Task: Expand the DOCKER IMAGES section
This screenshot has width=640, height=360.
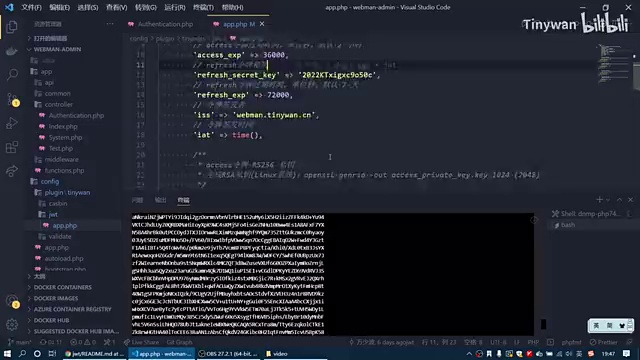Action: click(x=56, y=298)
